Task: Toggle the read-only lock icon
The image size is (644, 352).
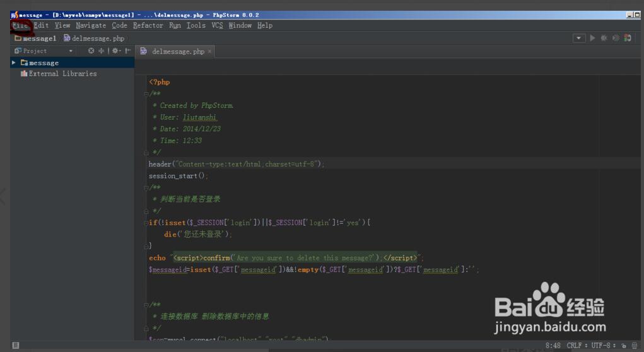Action: 623,346
